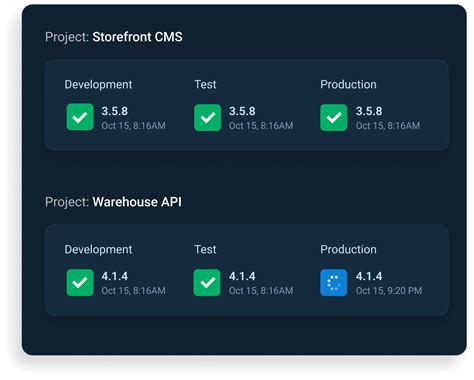Click Warehouse API Development green checkmark icon

[80, 283]
